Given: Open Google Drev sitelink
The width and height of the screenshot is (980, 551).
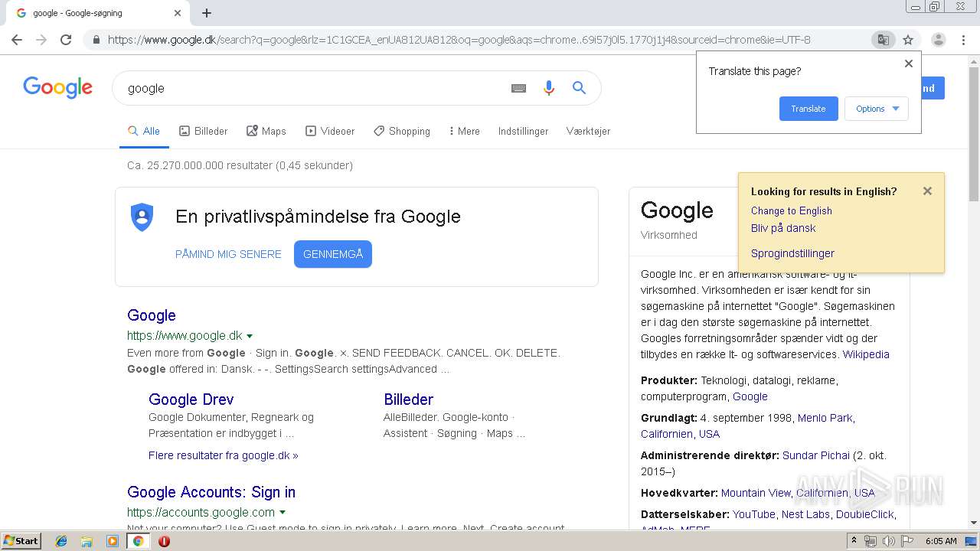Looking at the screenshot, I should [x=191, y=399].
